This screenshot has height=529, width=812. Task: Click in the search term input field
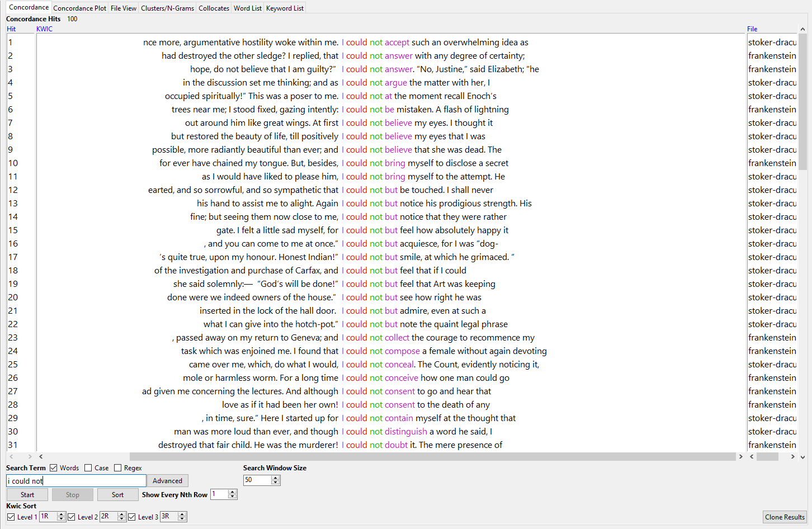point(76,481)
